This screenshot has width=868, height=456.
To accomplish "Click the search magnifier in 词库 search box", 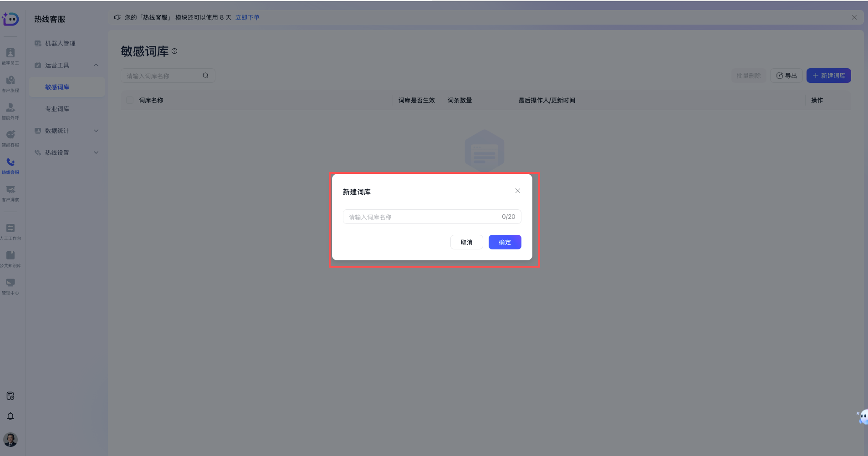I will (205, 76).
